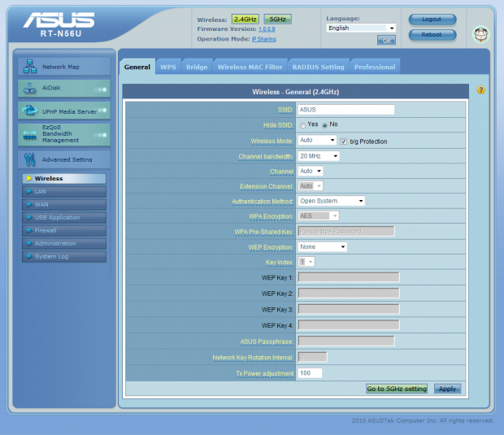This screenshot has height=435, width=504.
Task: Open the Language dropdown
Action: pos(361,28)
